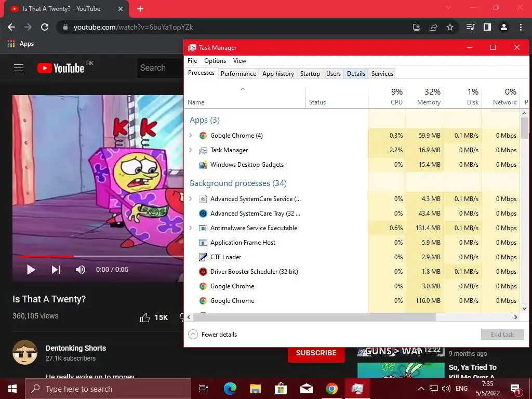The height and width of the screenshot is (399, 532).
Task: Click the Chrome back arrow
Action: (x=11, y=27)
